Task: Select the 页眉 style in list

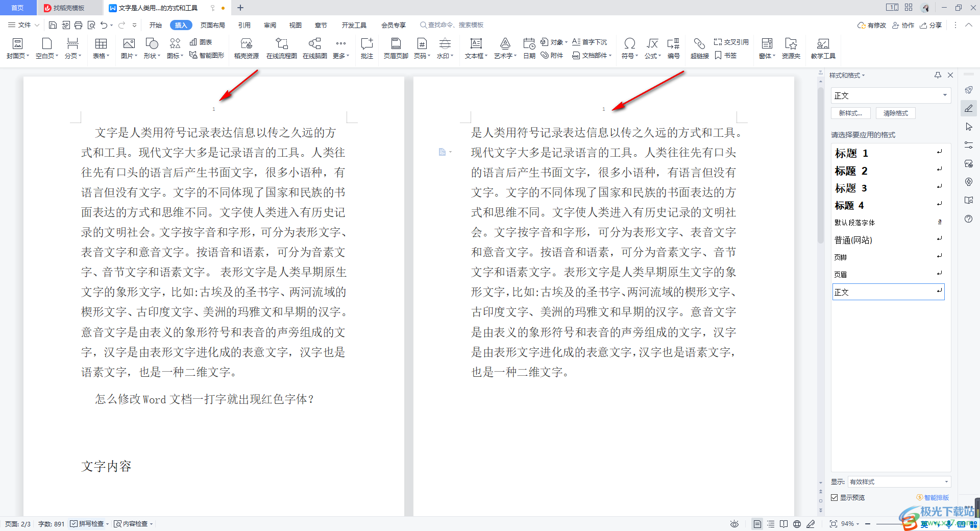Action: [888, 274]
